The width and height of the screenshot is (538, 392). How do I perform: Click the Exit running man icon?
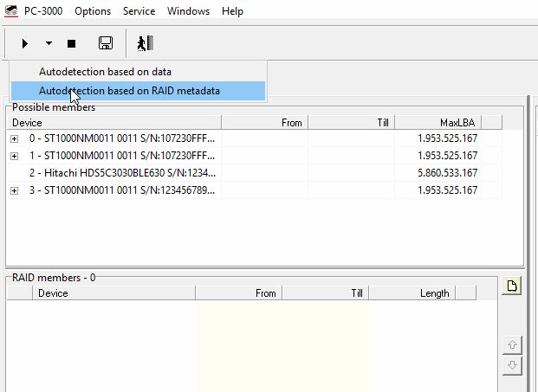coord(145,43)
